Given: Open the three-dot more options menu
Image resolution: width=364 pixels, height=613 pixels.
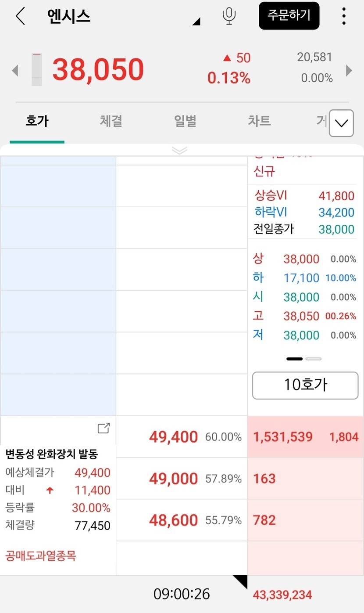Looking at the screenshot, I should pos(344,16).
